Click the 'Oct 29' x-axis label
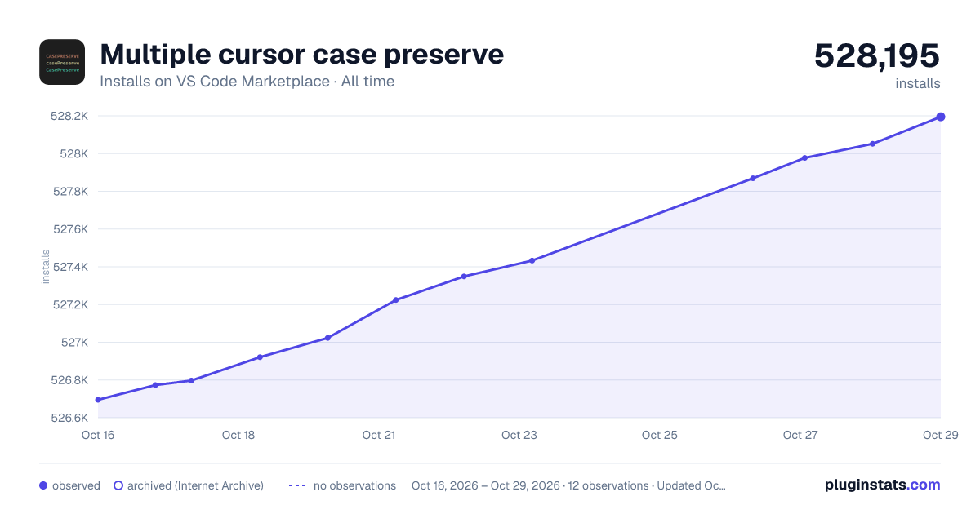This screenshot has width=980, height=514. 940,435
